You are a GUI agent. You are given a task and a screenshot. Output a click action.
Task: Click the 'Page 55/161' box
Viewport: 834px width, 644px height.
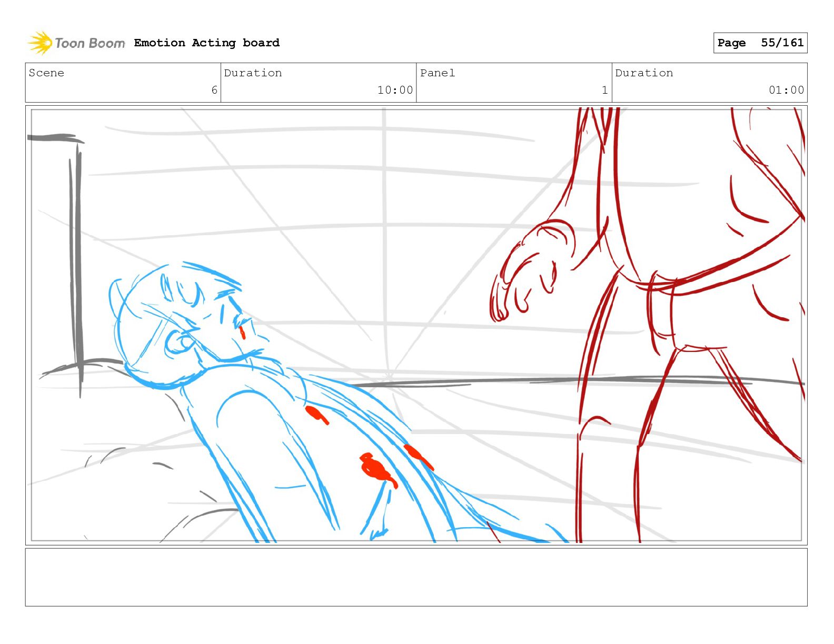(760, 43)
